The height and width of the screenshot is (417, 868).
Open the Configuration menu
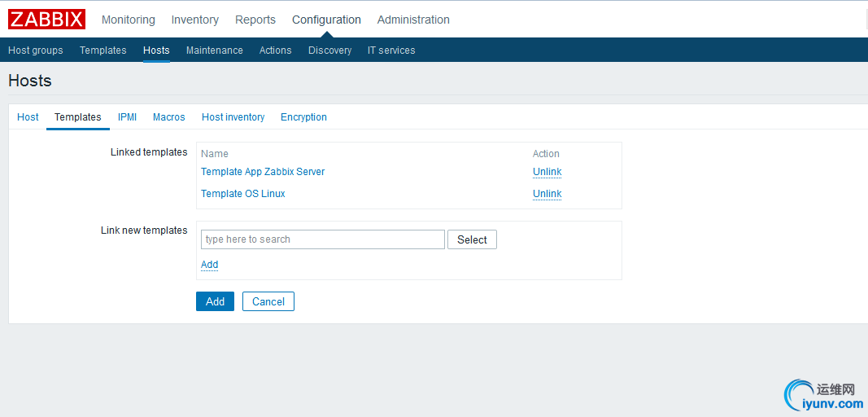(326, 20)
